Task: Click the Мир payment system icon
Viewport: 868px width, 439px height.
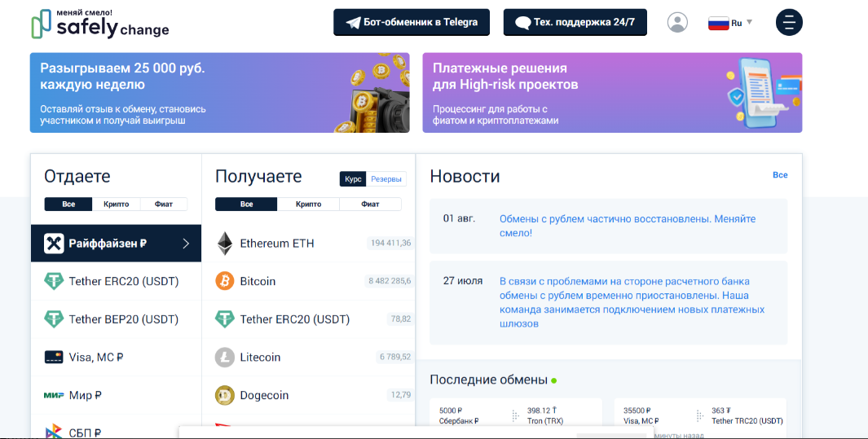Action: tap(54, 395)
